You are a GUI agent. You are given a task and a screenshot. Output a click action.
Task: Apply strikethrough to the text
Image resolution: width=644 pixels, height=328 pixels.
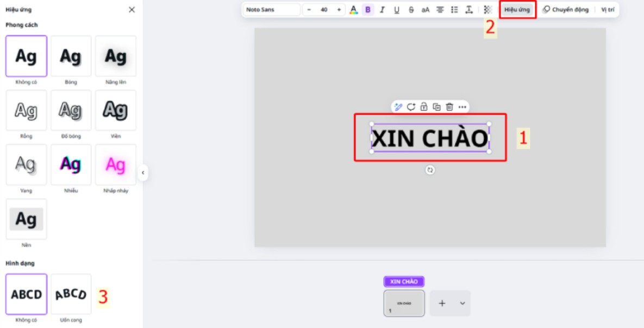click(411, 10)
